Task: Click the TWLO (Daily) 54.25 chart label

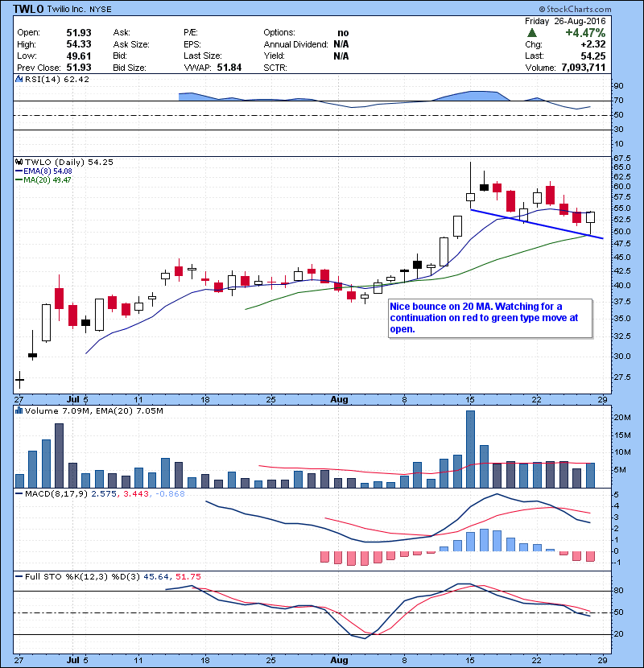Action: [69, 162]
